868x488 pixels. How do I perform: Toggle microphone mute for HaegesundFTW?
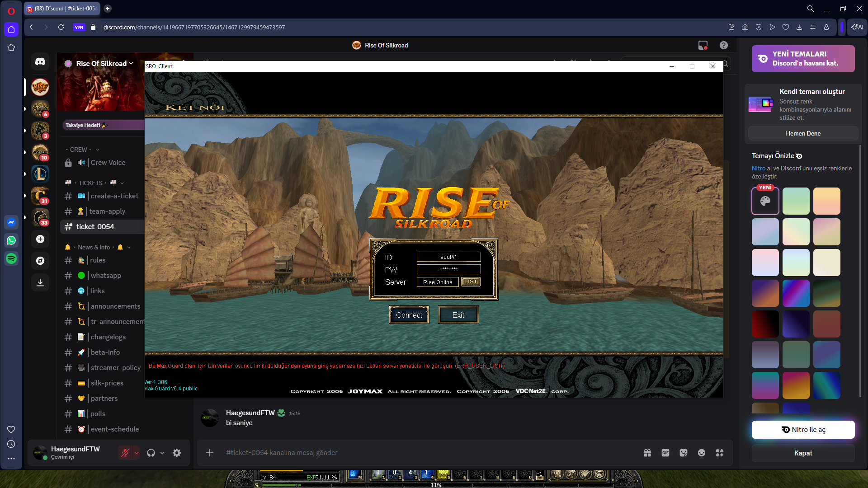pyautogui.click(x=125, y=453)
